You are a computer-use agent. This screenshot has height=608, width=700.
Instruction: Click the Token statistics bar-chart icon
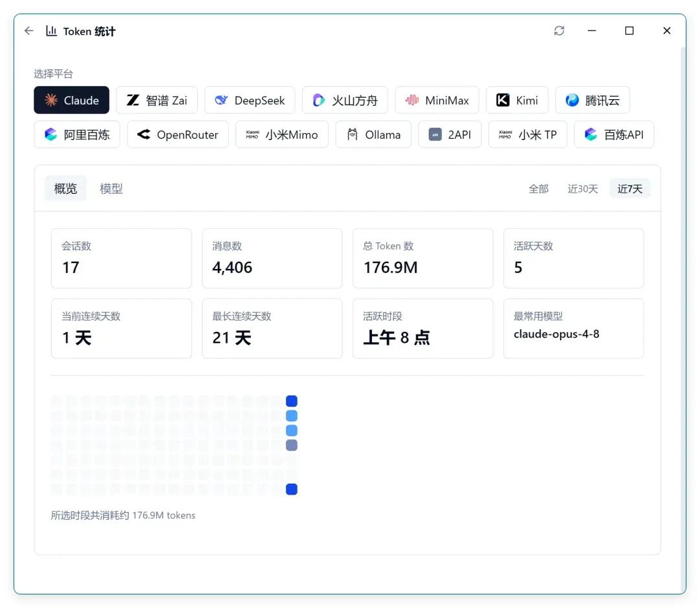pos(51,31)
